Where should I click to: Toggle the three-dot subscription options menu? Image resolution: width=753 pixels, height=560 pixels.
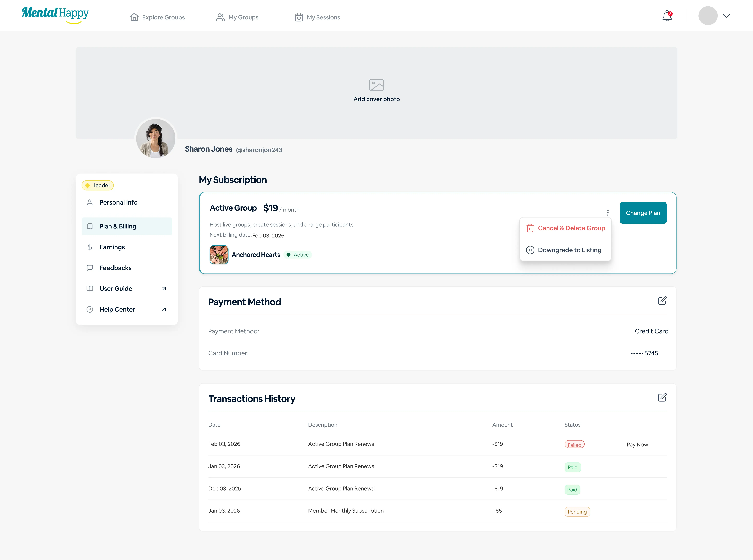pos(608,213)
